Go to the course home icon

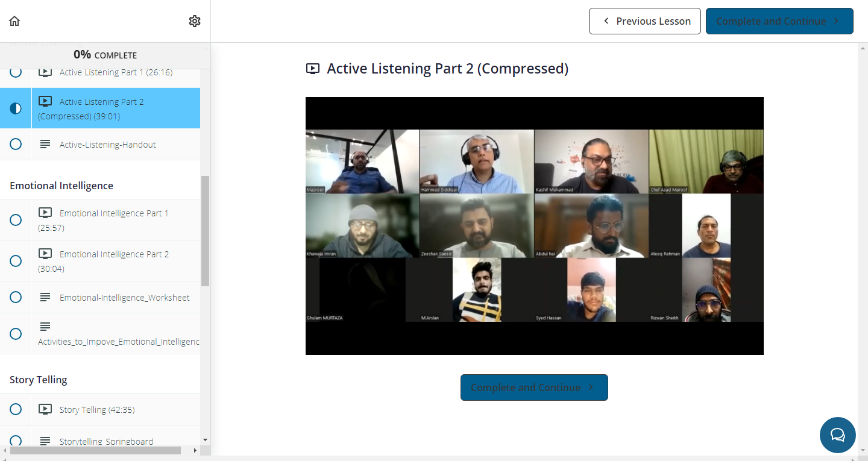14,21
